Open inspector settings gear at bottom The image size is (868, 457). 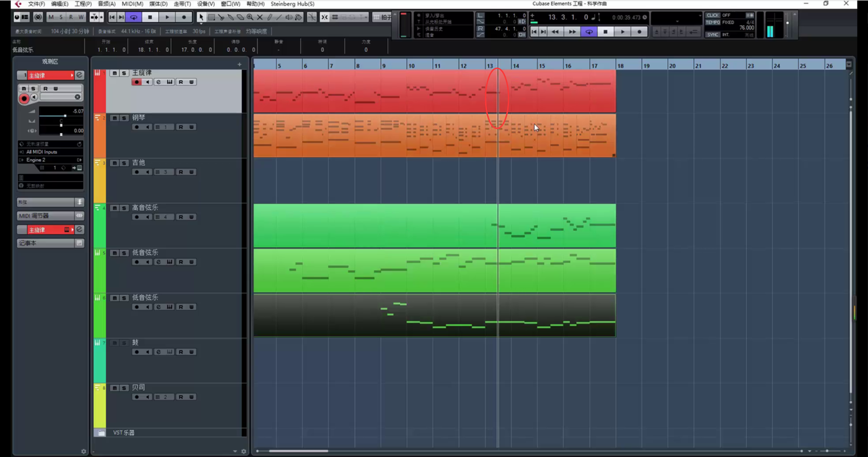tap(84, 451)
